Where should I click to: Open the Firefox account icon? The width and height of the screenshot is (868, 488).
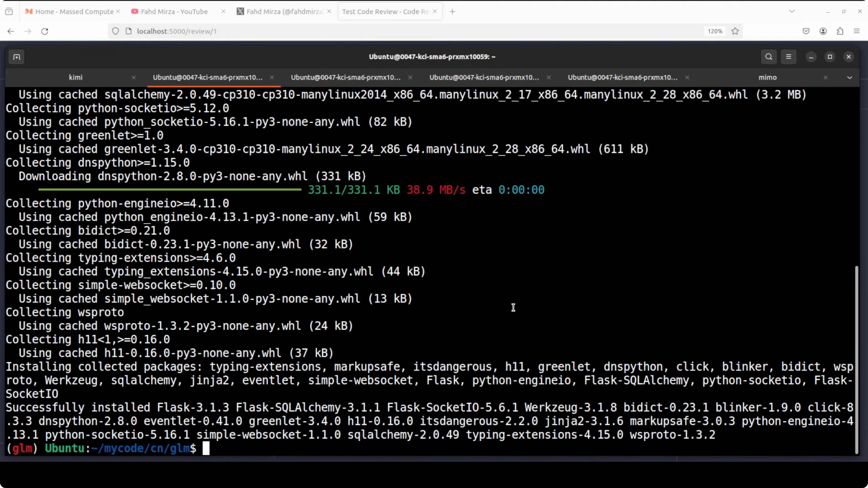tap(823, 31)
